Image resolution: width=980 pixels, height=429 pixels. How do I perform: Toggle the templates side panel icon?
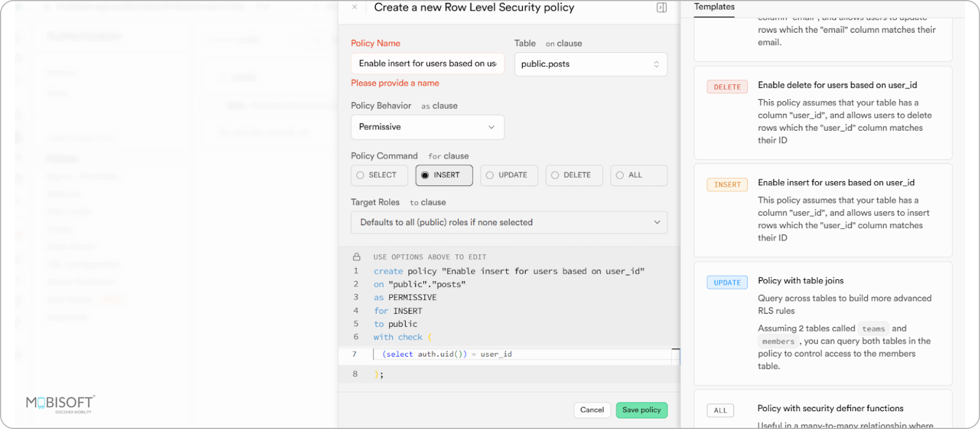pyautogui.click(x=661, y=7)
